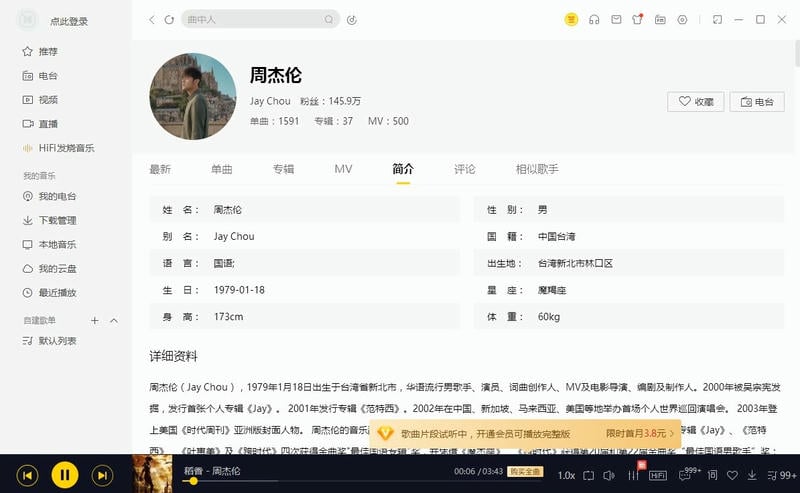
Task: Click the 周杰伦 artist portrait
Action: click(193, 96)
